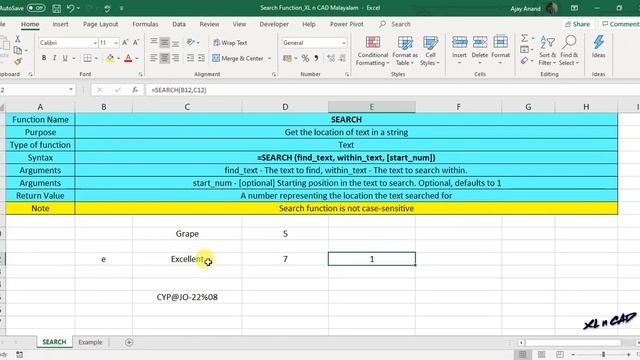Click the Percent Style icon
The width and height of the screenshot is (640, 360).
305,58
